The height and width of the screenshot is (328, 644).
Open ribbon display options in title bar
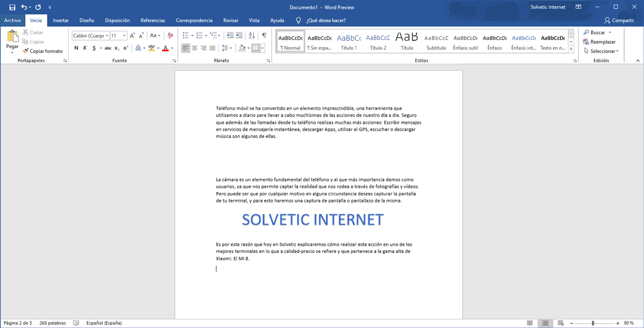point(579,7)
